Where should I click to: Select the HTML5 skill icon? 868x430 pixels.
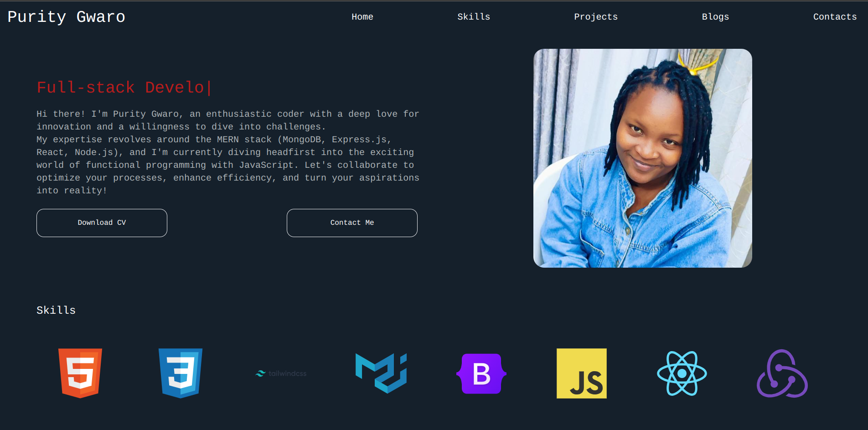pyautogui.click(x=80, y=373)
